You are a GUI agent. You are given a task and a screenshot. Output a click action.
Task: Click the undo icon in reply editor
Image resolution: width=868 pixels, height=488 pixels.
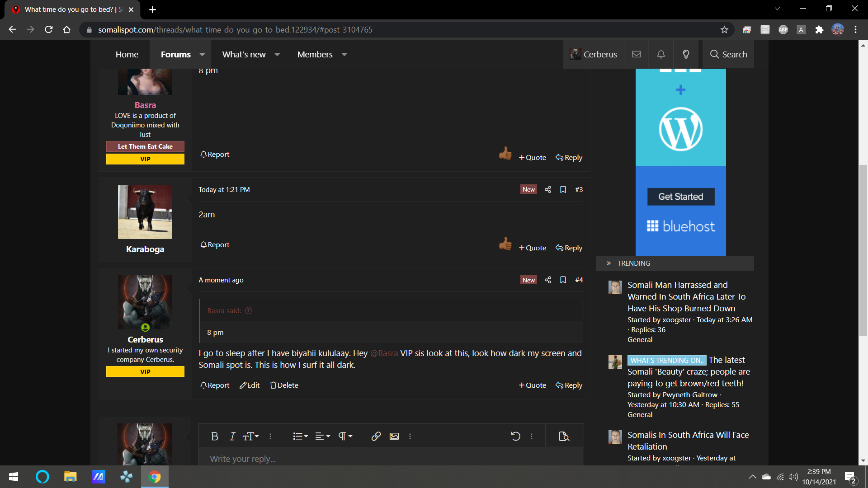[x=515, y=436]
